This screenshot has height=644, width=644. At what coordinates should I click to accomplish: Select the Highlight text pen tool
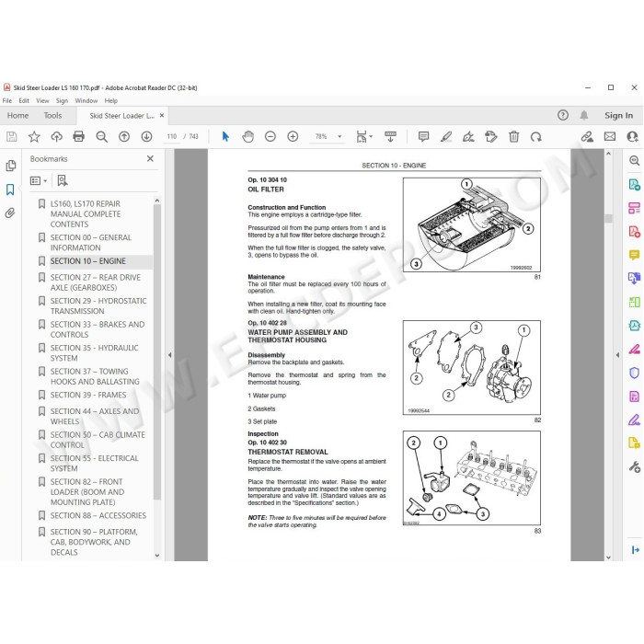coord(446,136)
